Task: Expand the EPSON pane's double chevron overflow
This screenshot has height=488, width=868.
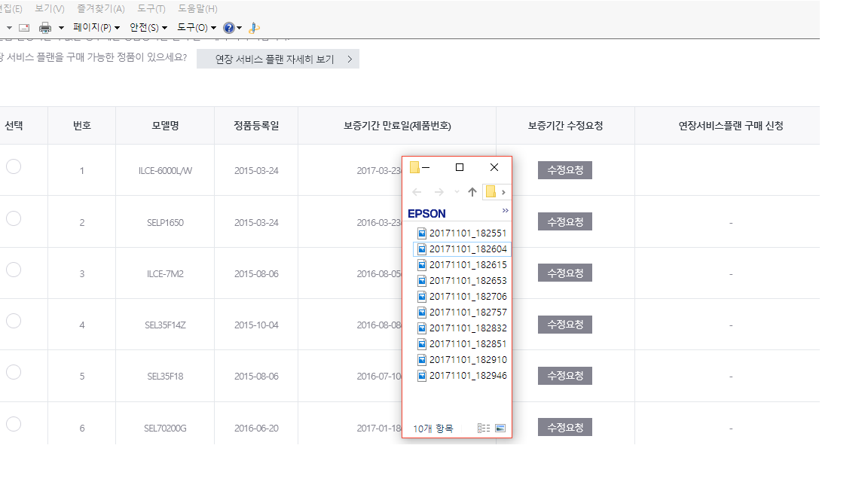Action: point(506,211)
